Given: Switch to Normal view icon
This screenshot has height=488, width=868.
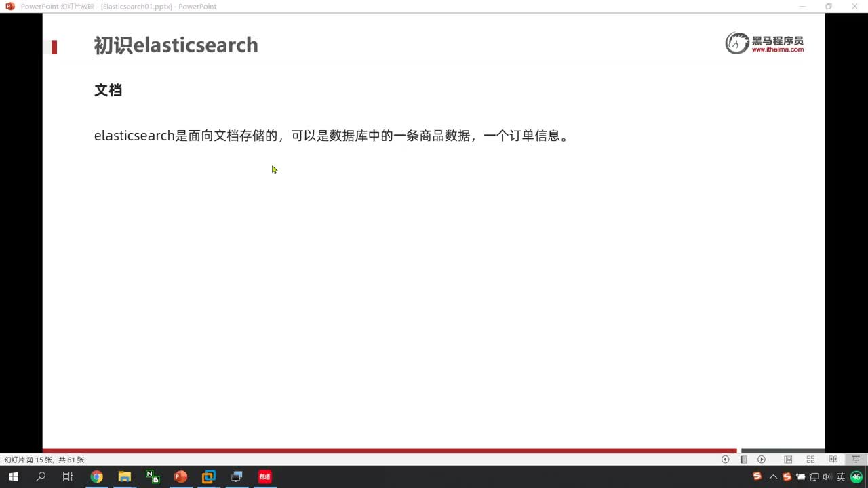Looking at the screenshot, I should coord(788,460).
